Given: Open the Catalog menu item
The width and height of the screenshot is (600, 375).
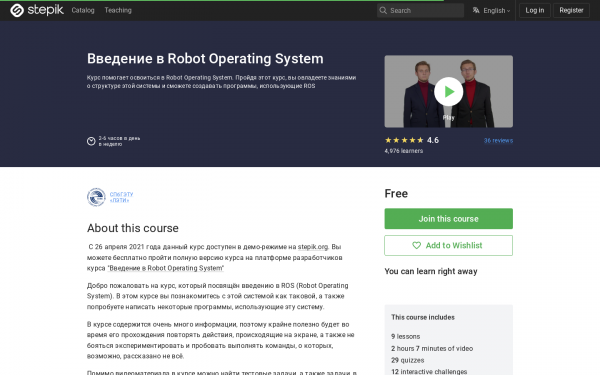Looking at the screenshot, I should point(83,10).
